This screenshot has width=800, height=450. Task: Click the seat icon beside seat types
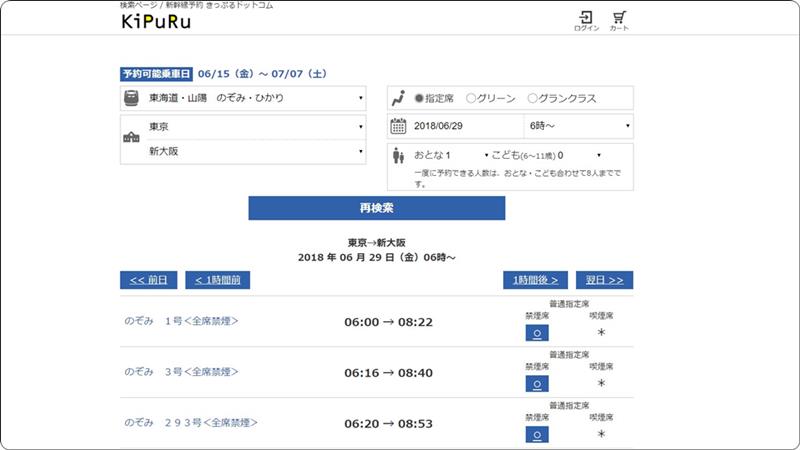(x=398, y=98)
